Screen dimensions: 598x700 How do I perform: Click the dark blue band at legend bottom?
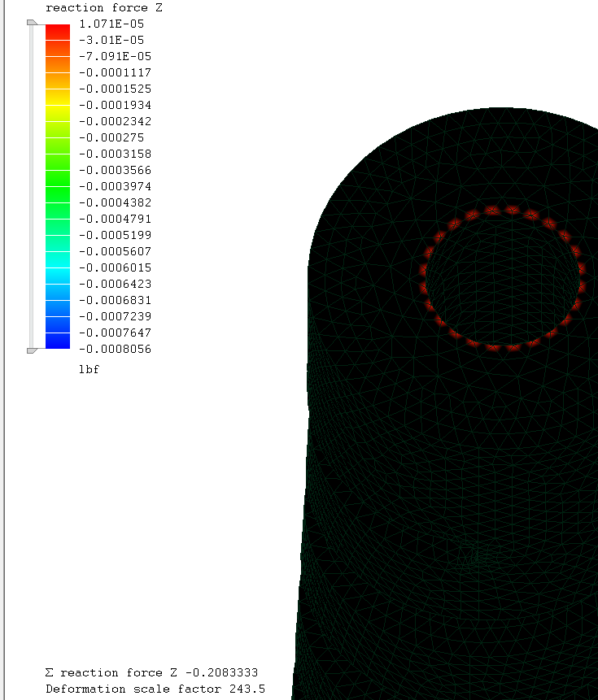tap(58, 341)
